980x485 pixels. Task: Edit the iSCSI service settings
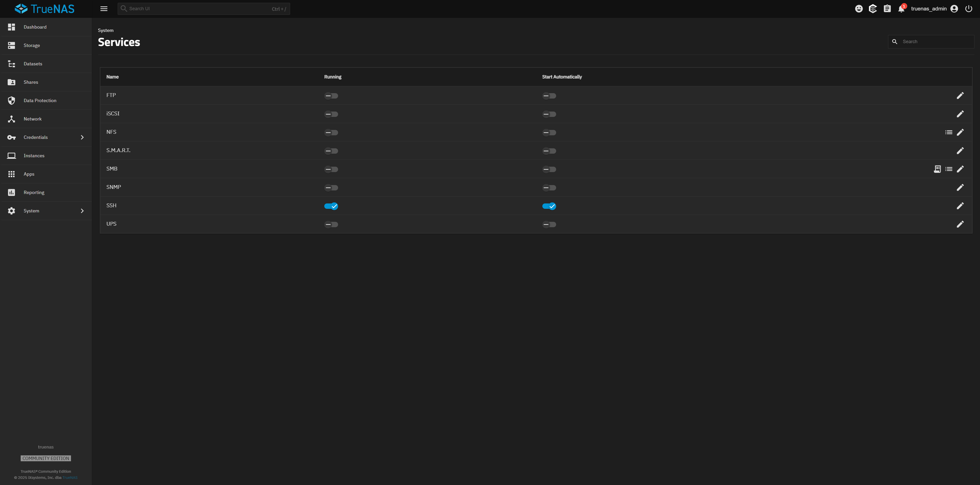(960, 114)
